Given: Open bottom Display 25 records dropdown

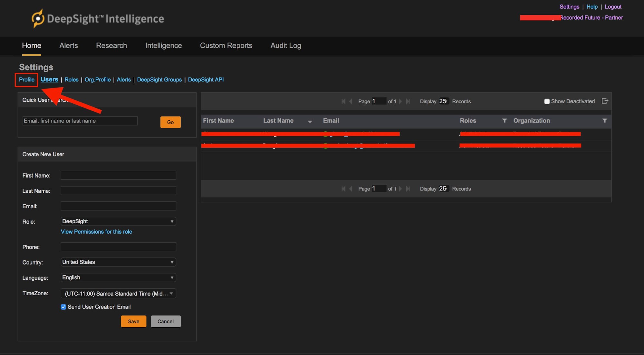Looking at the screenshot, I should pos(443,189).
